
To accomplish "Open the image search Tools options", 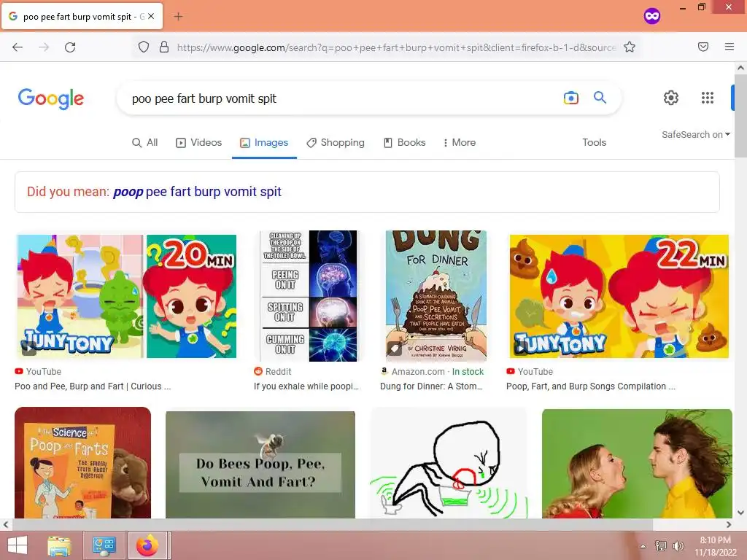I will (594, 142).
